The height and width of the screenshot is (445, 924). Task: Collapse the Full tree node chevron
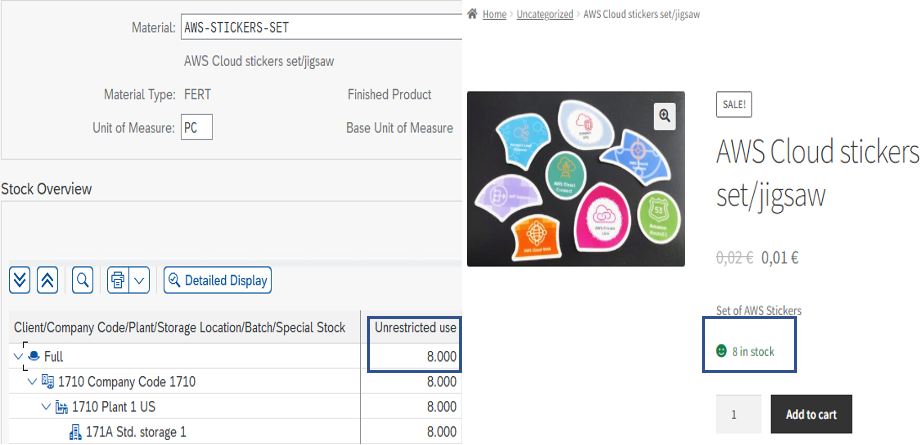(18, 356)
